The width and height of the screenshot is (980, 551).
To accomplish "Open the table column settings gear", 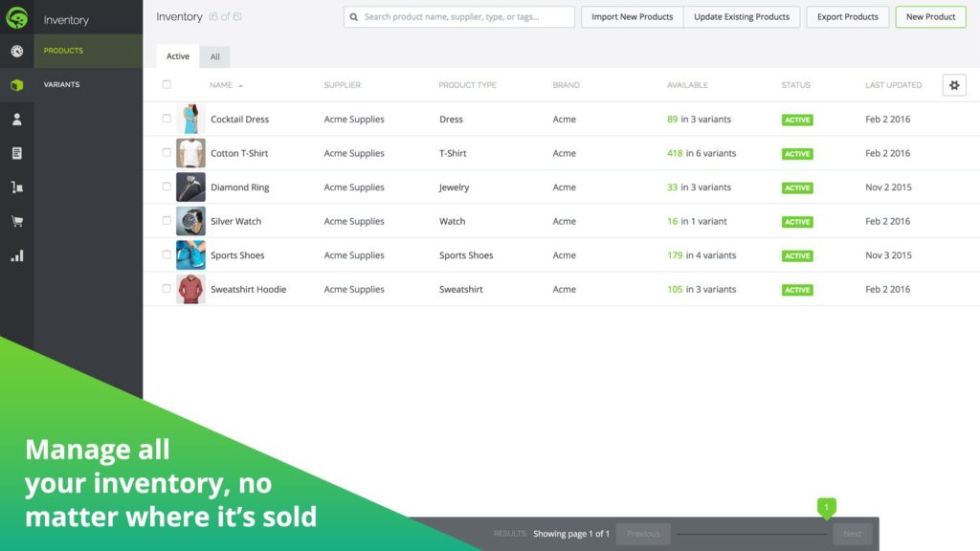I will pos(954,85).
